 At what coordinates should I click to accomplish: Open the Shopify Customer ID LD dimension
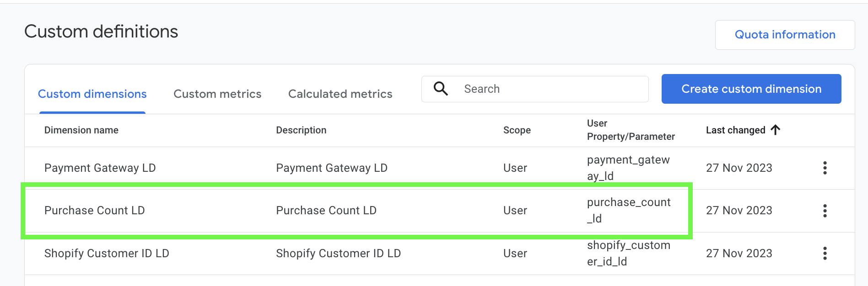[x=107, y=254]
